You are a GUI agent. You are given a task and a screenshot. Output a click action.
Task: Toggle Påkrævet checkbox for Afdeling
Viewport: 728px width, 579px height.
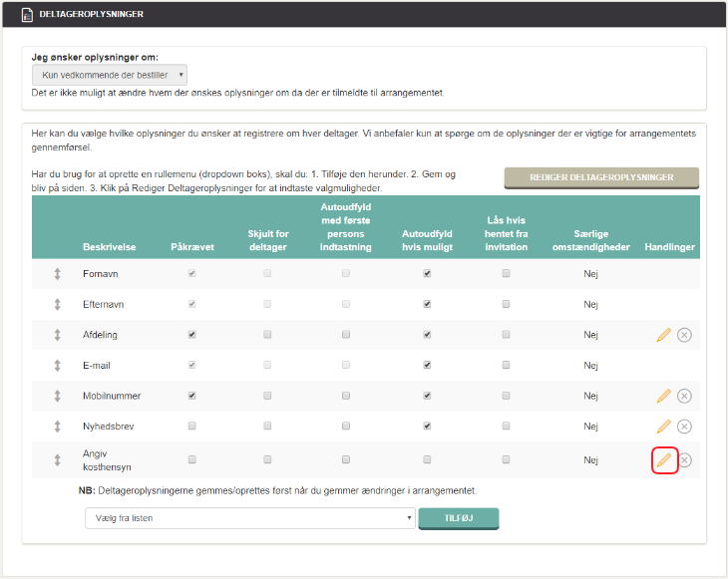point(191,335)
